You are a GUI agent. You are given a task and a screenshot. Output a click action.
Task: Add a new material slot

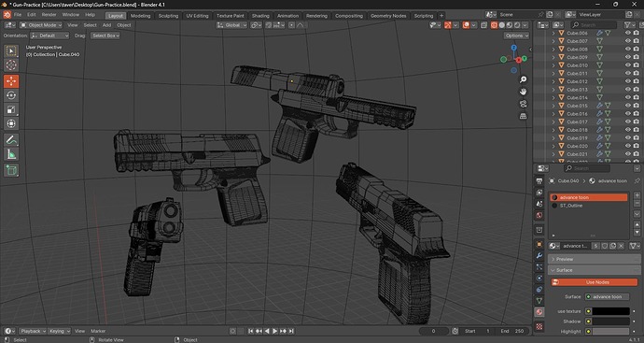click(x=637, y=195)
